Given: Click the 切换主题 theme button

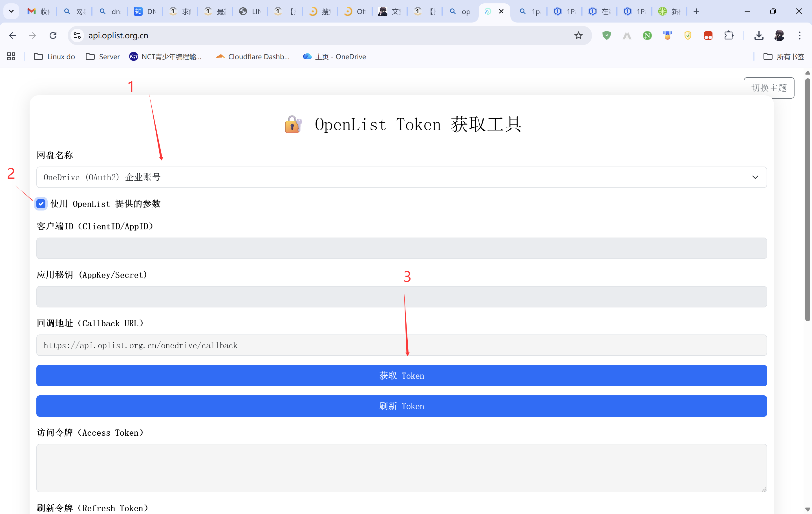Looking at the screenshot, I should point(769,88).
